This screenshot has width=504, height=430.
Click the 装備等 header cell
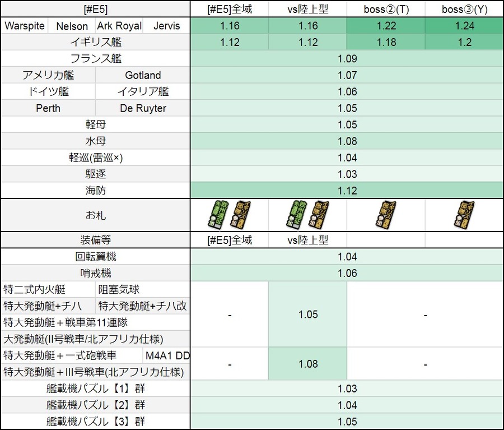pyautogui.click(x=95, y=240)
